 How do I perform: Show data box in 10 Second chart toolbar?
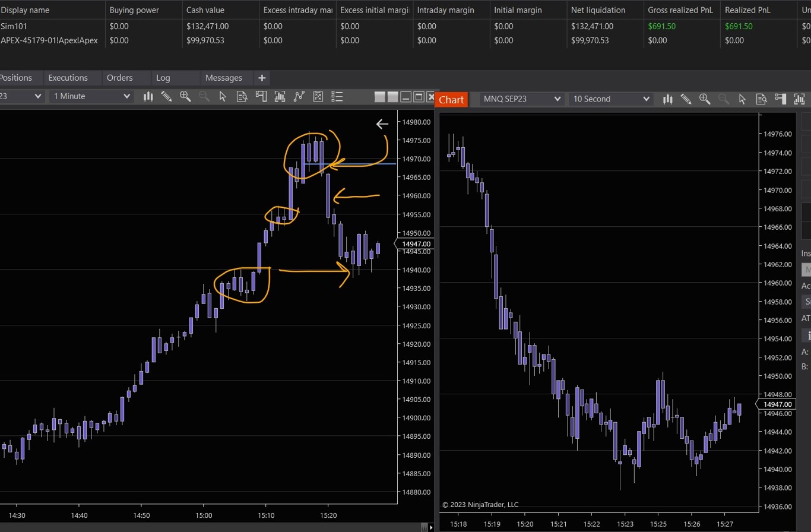(x=761, y=99)
